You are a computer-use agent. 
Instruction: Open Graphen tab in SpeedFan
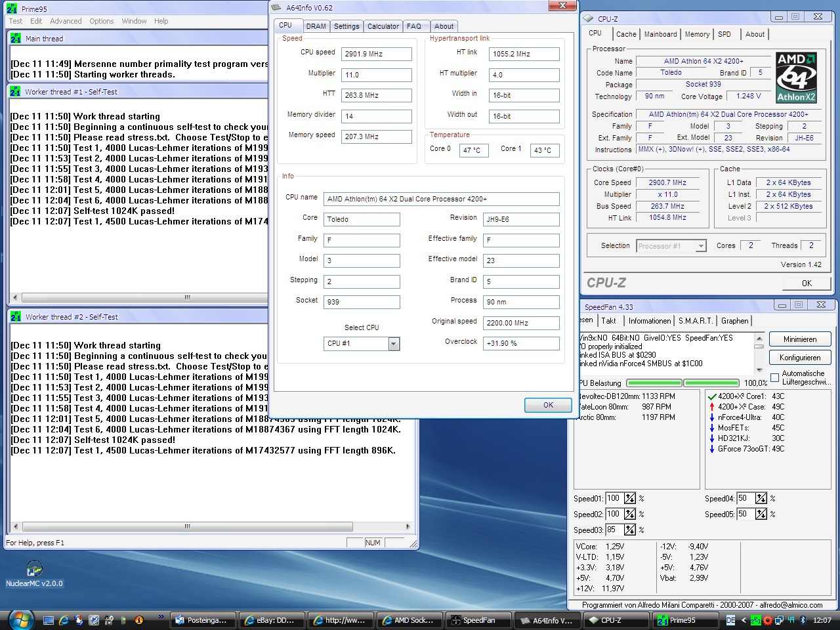[x=734, y=321]
